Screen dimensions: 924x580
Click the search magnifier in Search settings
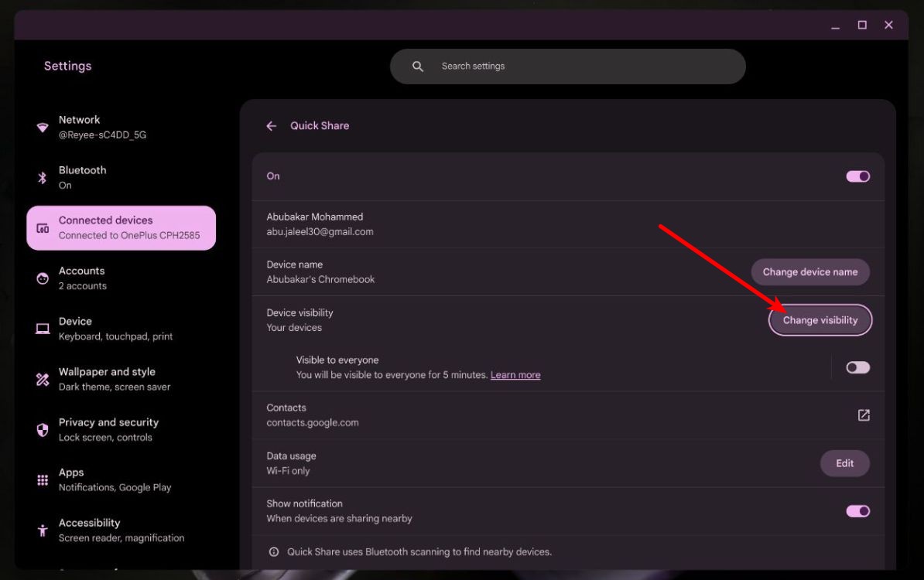[418, 66]
